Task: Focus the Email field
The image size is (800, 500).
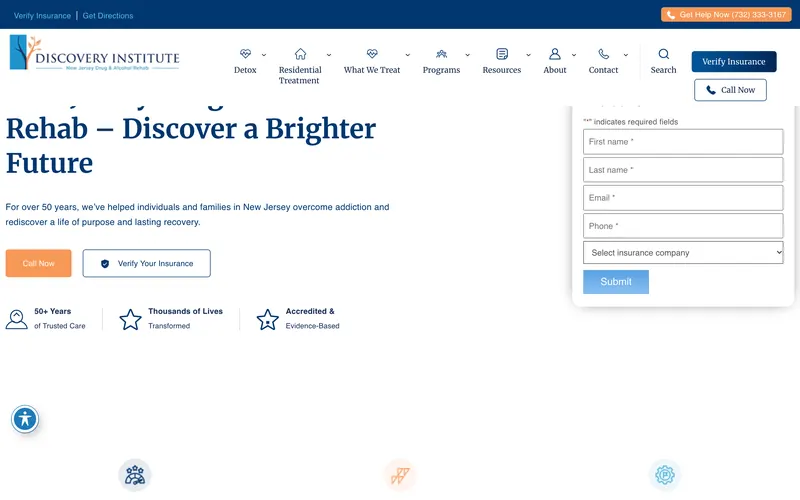Action: [x=683, y=198]
